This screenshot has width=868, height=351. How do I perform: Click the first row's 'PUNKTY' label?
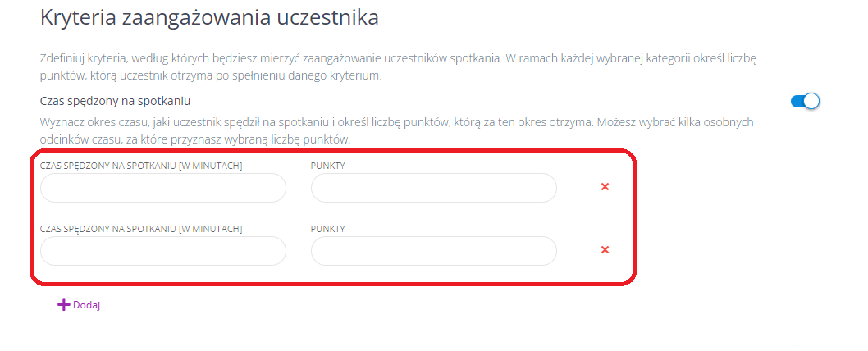[x=328, y=166]
